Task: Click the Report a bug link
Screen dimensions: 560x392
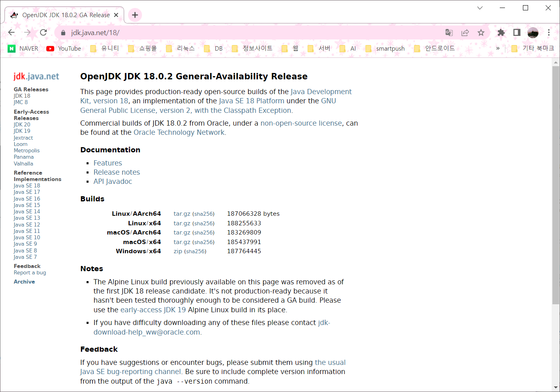Action: pos(30,273)
